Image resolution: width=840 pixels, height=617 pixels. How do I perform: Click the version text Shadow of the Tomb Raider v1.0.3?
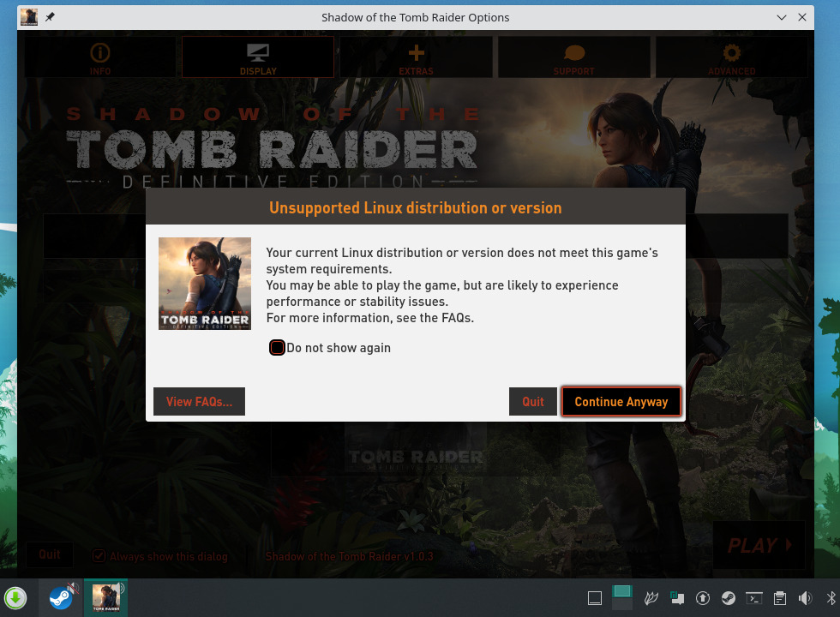350,556
